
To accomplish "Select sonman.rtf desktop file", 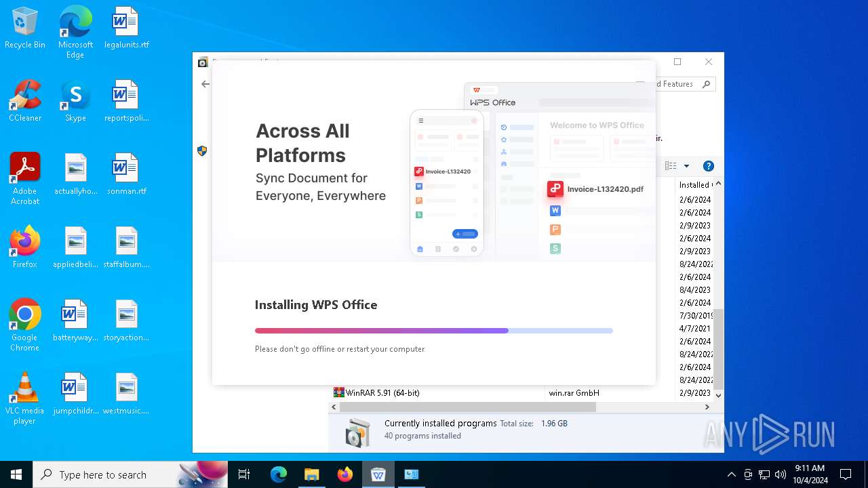I will point(126,174).
